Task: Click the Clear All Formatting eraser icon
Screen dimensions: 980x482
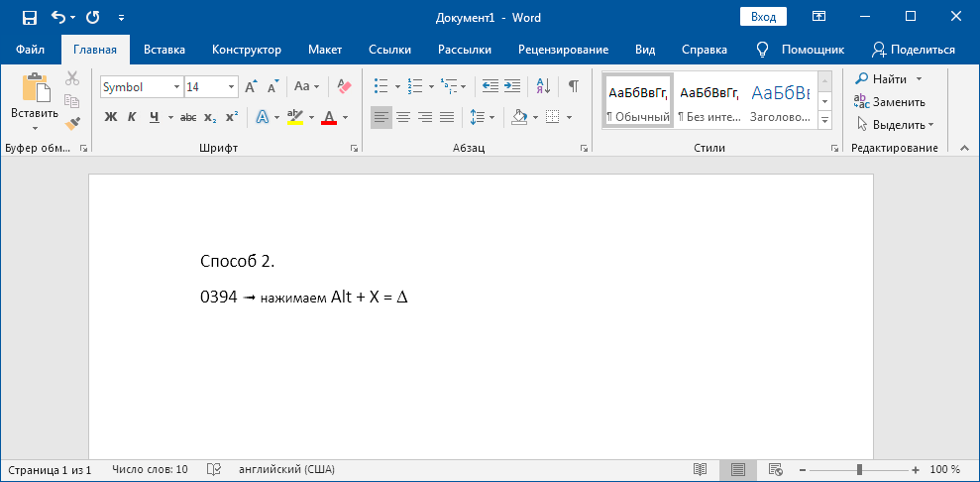Action: [x=344, y=87]
